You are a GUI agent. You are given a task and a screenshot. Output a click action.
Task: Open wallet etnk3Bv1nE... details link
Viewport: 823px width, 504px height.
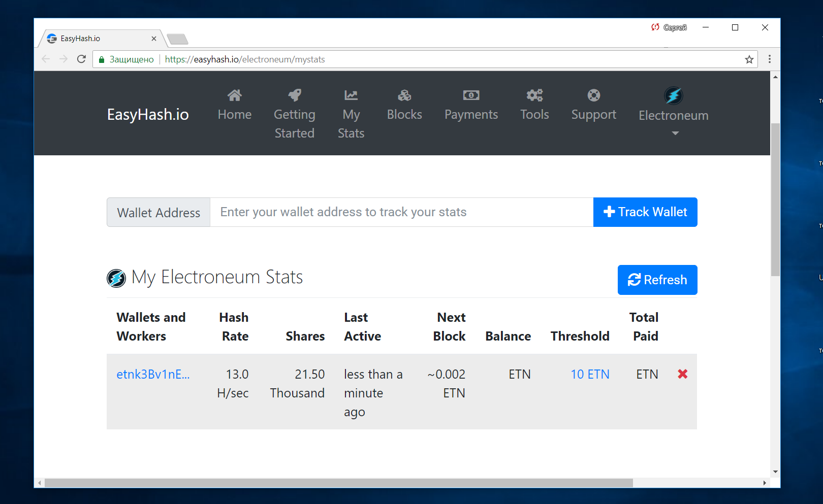tap(153, 375)
